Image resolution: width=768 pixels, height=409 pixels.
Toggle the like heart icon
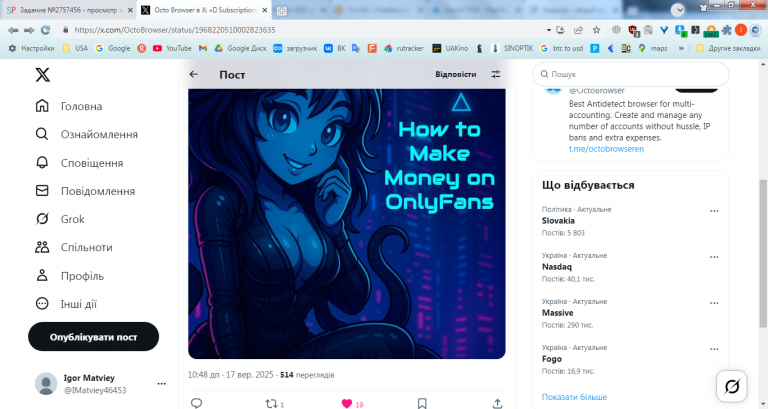[347, 403]
